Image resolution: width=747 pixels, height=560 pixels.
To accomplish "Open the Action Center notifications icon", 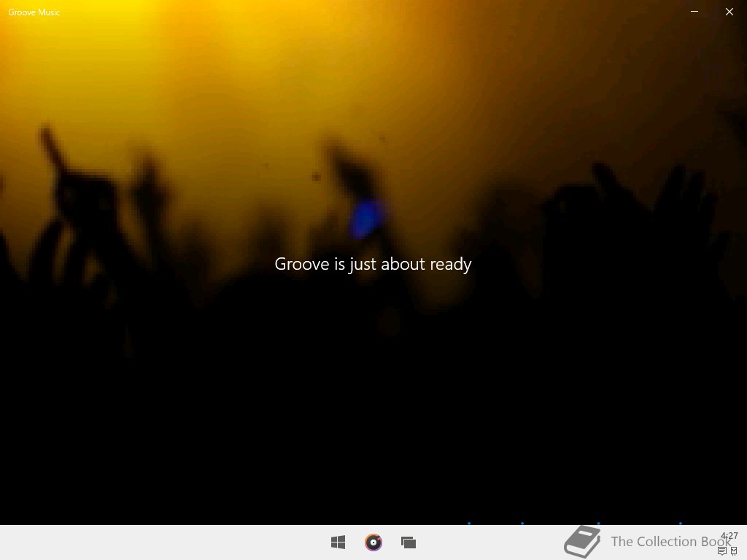I will [721, 551].
